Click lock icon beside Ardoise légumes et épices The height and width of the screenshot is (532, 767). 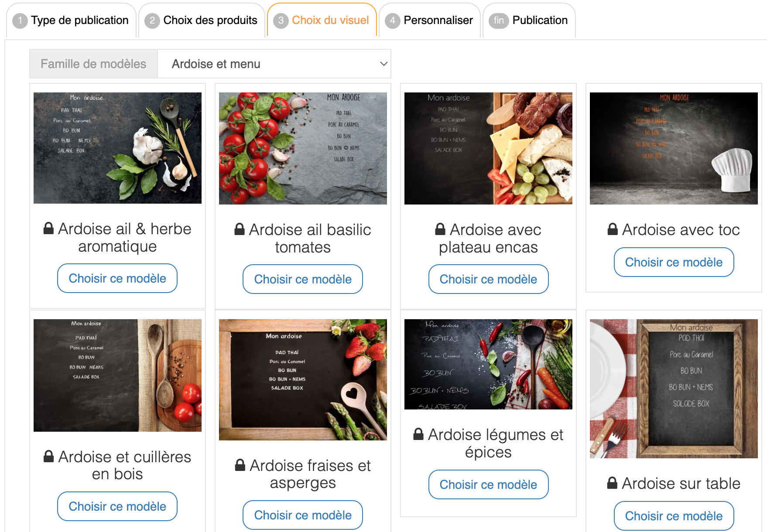point(418,434)
